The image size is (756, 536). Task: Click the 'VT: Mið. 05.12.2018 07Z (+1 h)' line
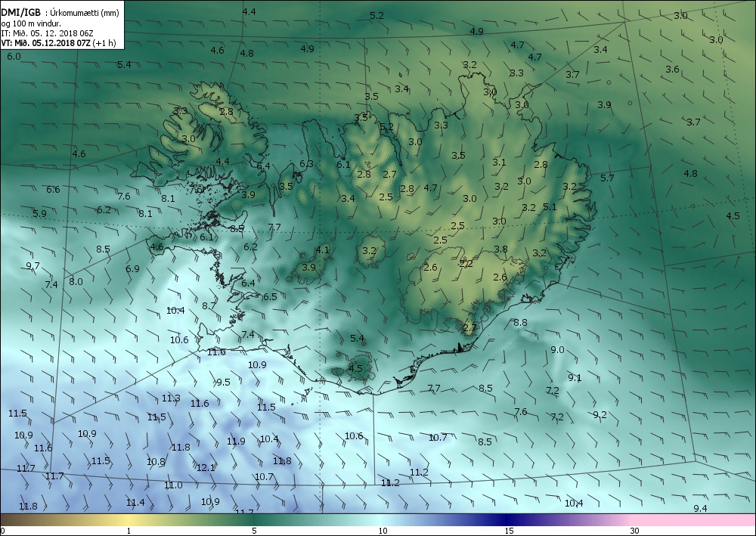click(x=58, y=42)
